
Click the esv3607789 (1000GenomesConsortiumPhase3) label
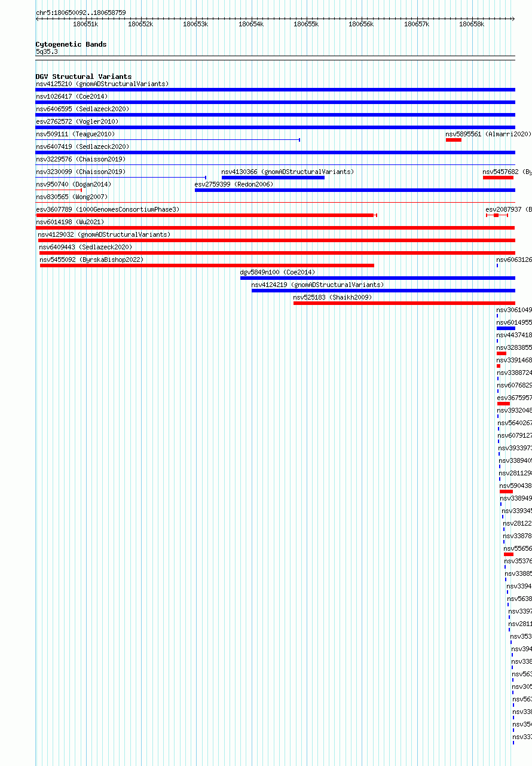tap(108, 209)
